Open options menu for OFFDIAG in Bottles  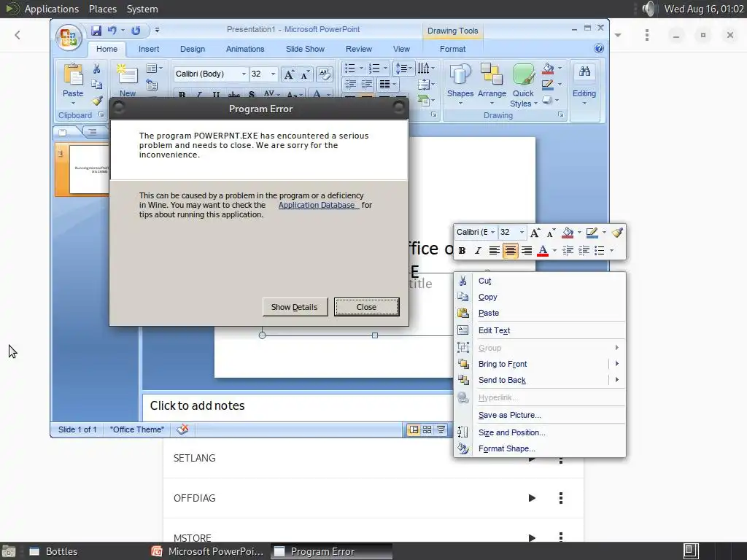point(561,498)
